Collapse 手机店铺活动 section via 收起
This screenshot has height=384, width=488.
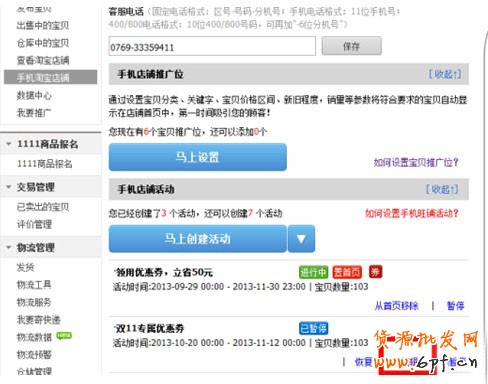(x=442, y=189)
